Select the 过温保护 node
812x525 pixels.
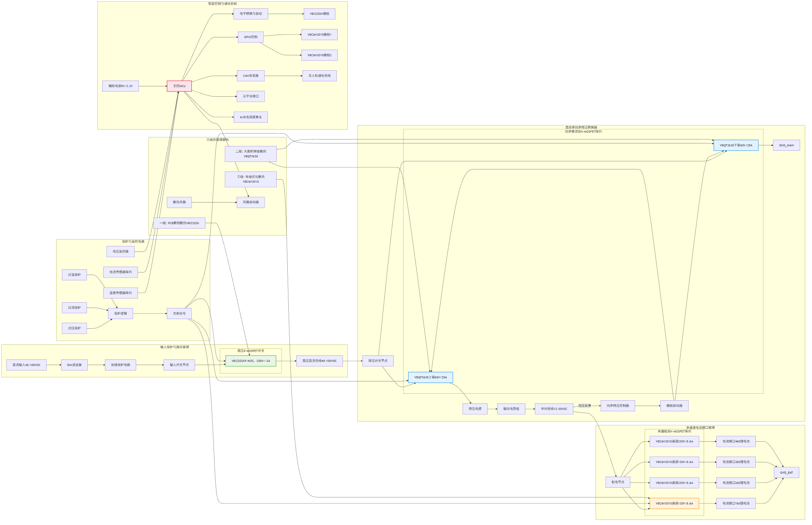point(74,275)
